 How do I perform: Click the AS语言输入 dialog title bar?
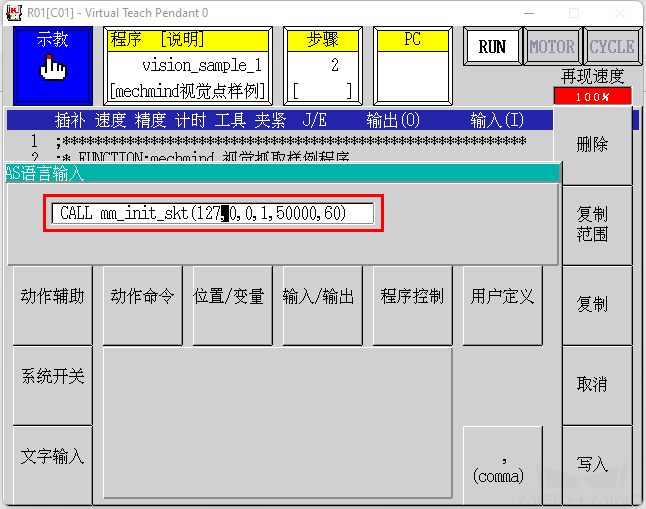click(x=283, y=173)
